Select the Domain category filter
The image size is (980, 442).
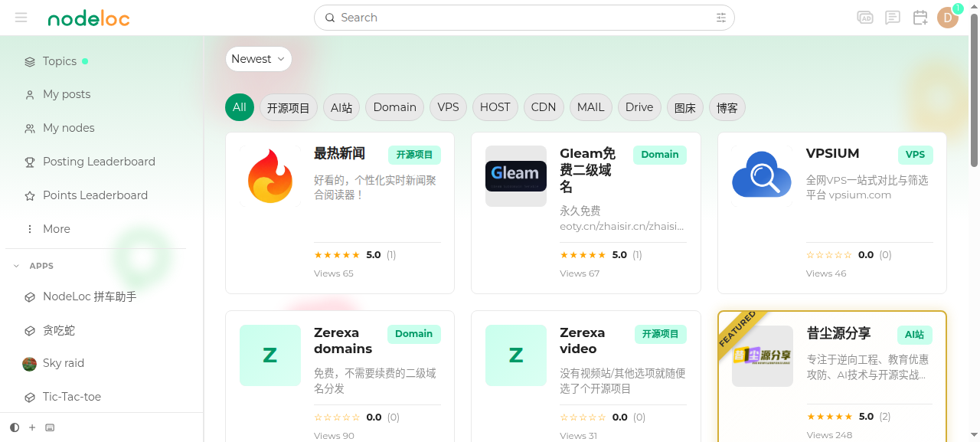click(x=395, y=107)
